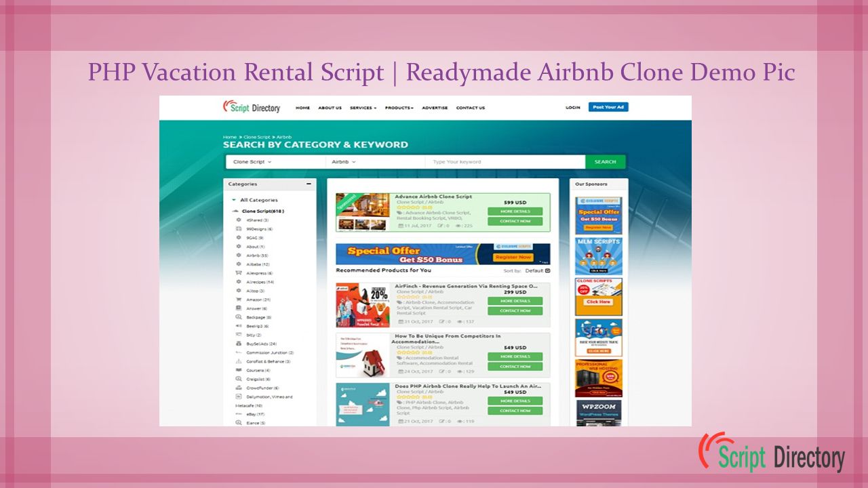Image resolution: width=868 pixels, height=488 pixels.
Task: Click Contact Now for Advance Airbnb Clone Script
Action: pos(515,221)
